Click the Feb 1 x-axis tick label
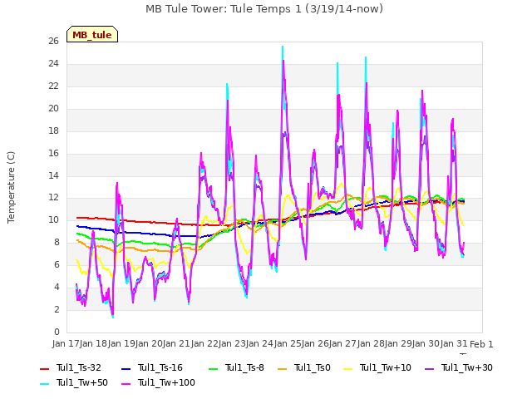Image resolution: width=532 pixels, height=399 pixels. pyautogui.click(x=481, y=344)
